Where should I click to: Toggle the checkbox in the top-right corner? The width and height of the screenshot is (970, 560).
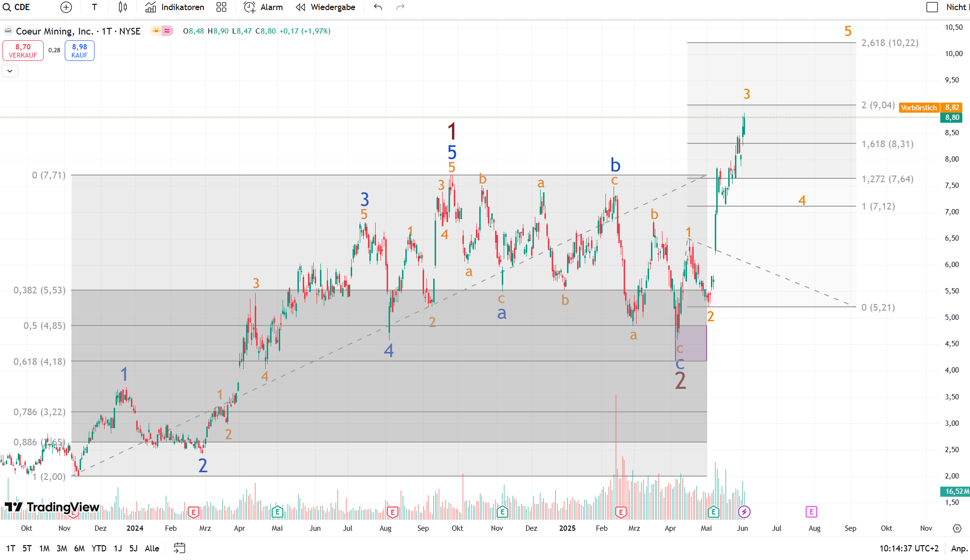click(932, 7)
